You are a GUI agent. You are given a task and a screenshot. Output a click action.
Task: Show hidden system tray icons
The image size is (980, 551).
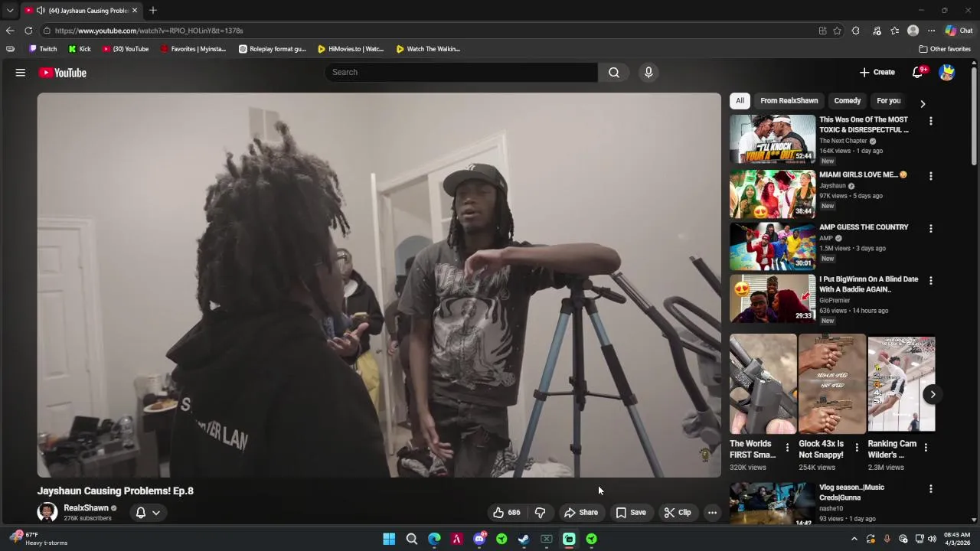point(854,539)
